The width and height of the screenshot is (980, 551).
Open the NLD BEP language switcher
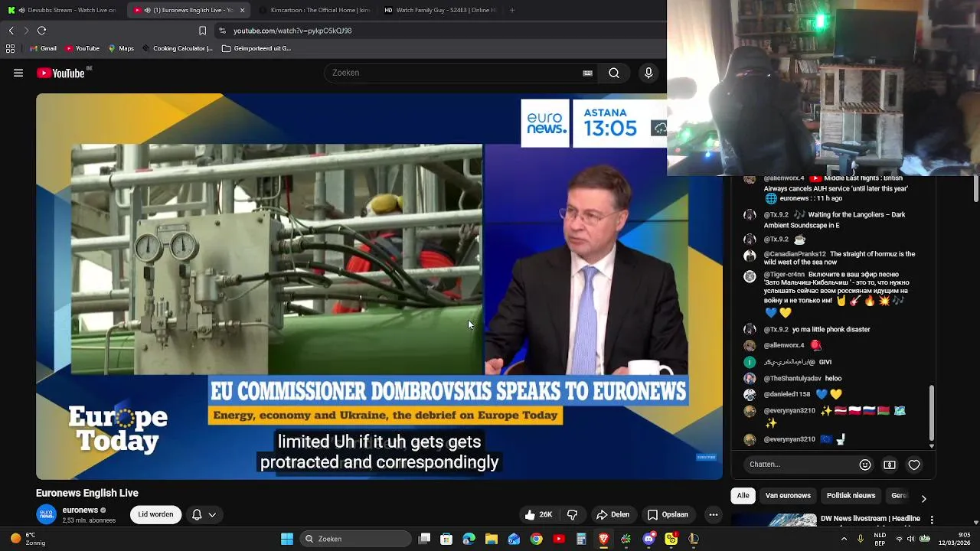880,539
